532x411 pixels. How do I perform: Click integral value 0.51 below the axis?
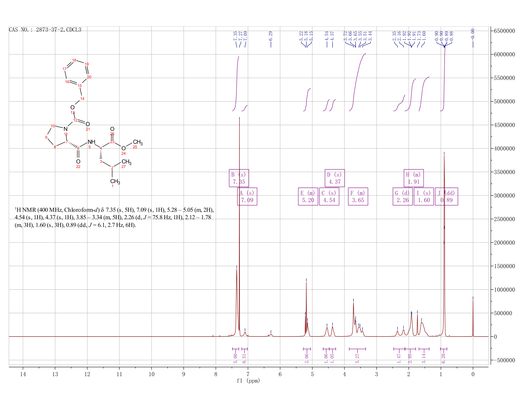pyautogui.click(x=244, y=358)
